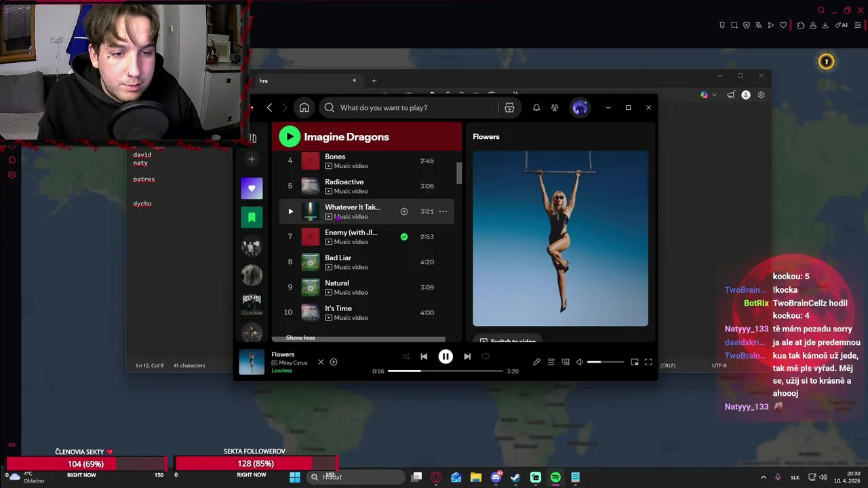This screenshot has height=488, width=868.
Task: Add Whatever It Takes to Liked Songs
Action: (x=404, y=211)
